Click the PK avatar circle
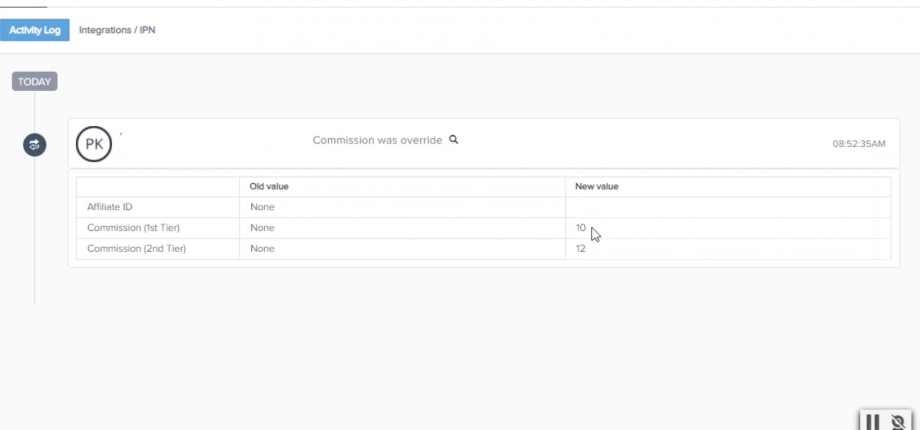920x430 pixels. coord(94,144)
